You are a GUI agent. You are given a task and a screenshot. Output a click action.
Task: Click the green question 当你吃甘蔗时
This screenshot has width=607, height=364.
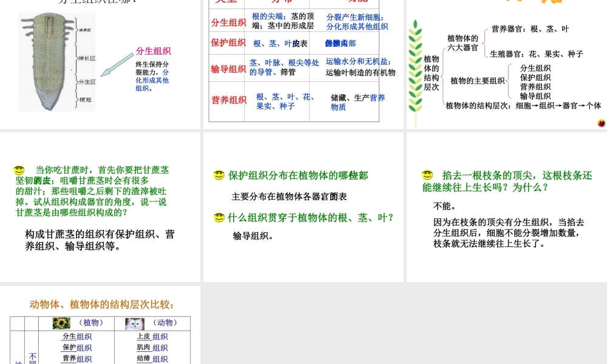click(x=92, y=191)
